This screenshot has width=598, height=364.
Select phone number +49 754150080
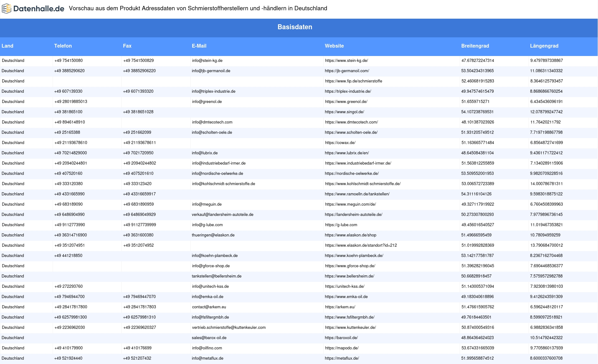69,61
